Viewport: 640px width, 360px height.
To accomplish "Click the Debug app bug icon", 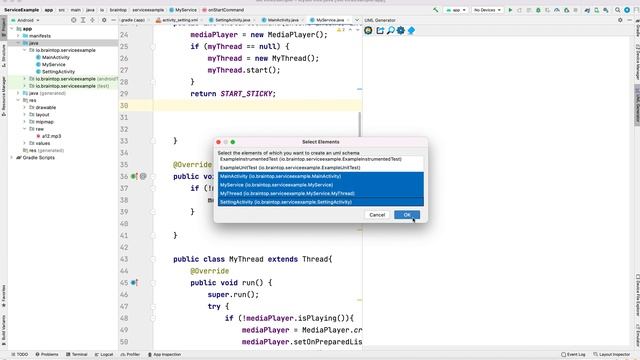I will pos(538,10).
